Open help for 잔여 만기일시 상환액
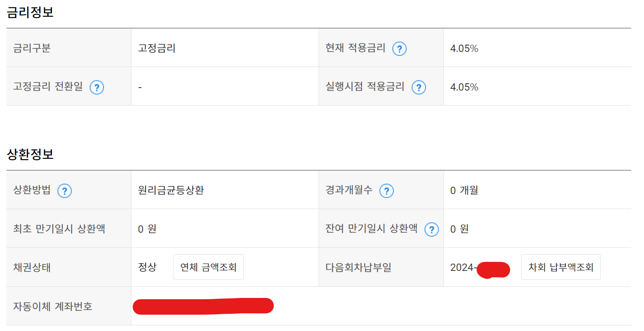Viewport: 644px width, 331px height. coord(431,229)
